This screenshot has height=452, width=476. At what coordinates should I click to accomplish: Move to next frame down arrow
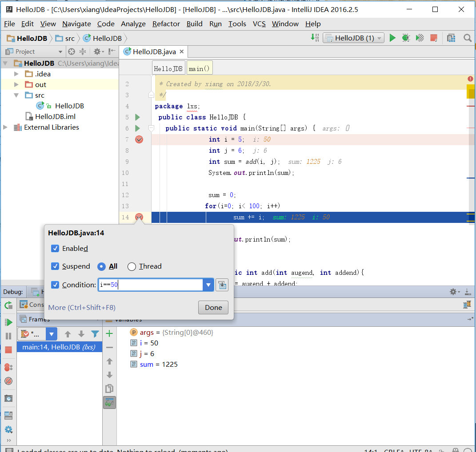pyautogui.click(x=81, y=334)
